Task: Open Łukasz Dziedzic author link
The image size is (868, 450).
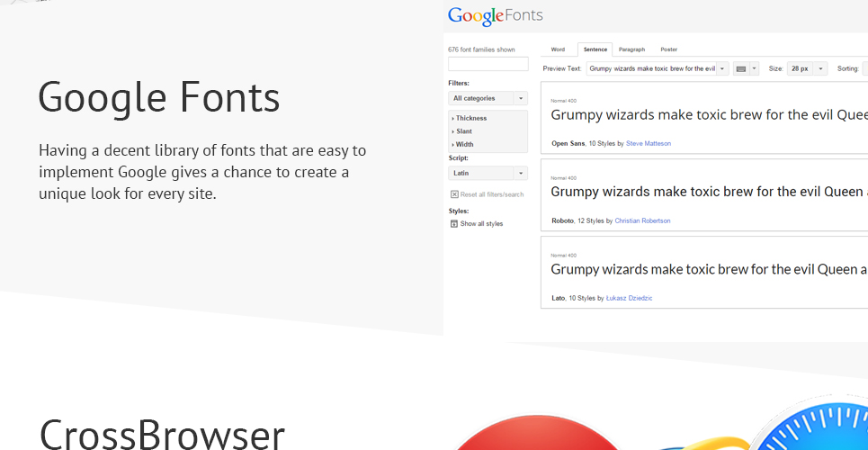Action: point(629,298)
